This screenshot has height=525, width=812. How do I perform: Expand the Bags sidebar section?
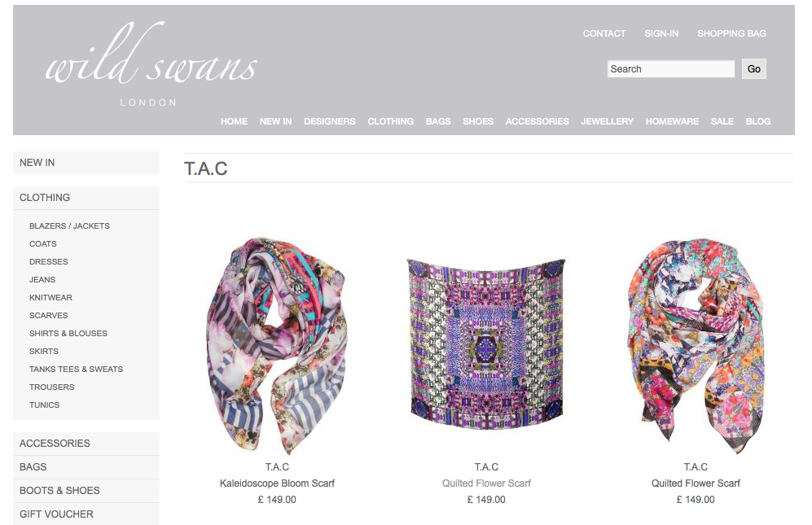click(x=86, y=467)
